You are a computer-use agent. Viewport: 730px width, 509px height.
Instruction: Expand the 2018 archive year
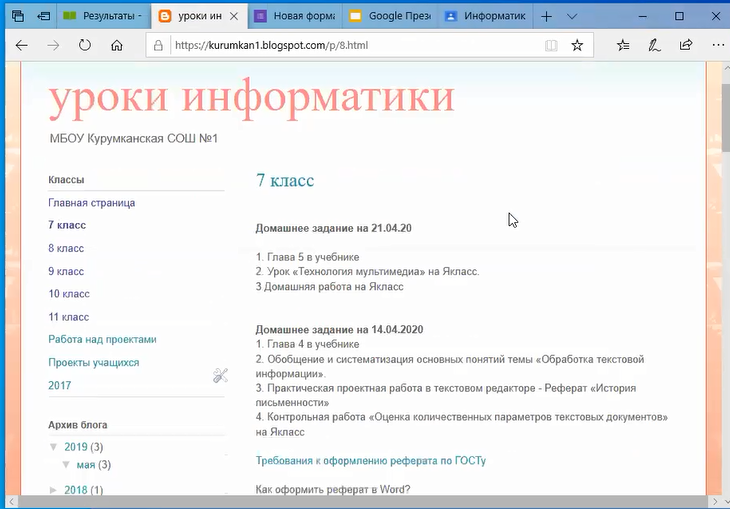54,490
